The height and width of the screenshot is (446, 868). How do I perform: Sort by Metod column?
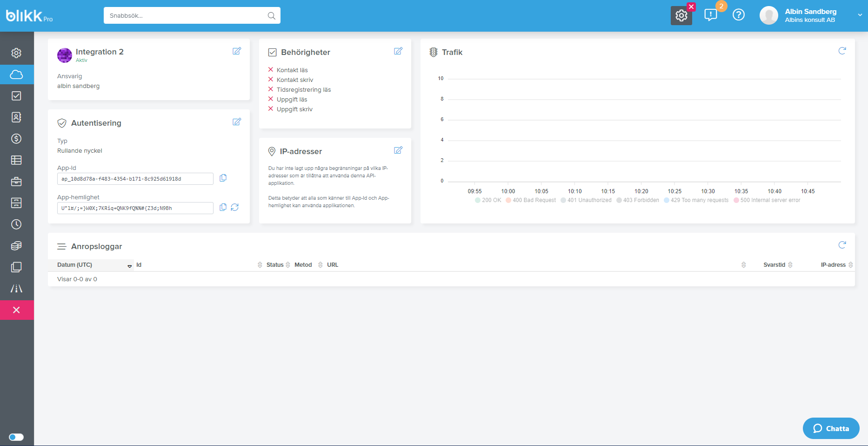pyautogui.click(x=308, y=265)
